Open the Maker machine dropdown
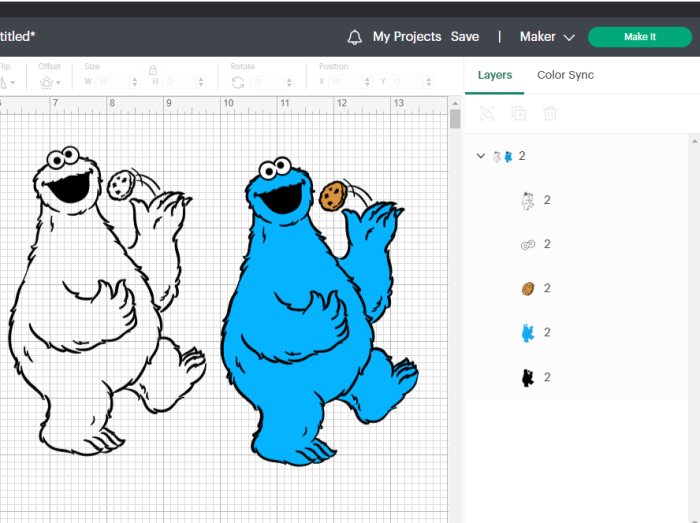The width and height of the screenshot is (700, 523). point(547,37)
